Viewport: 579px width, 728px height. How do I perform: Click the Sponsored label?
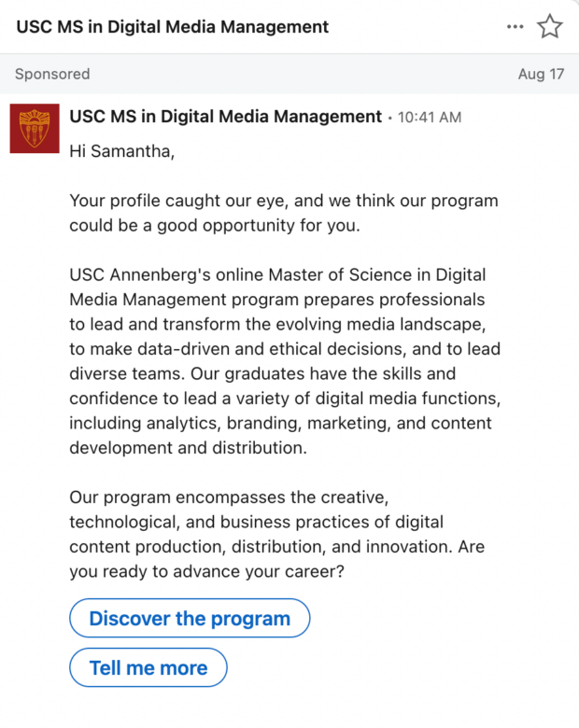click(52, 75)
